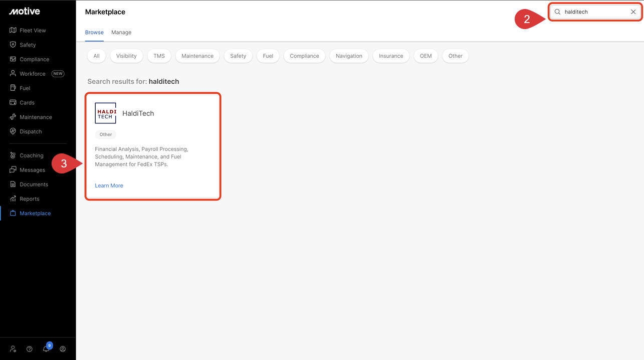Filter by TMS category
Image resolution: width=644 pixels, height=360 pixels.
(159, 56)
